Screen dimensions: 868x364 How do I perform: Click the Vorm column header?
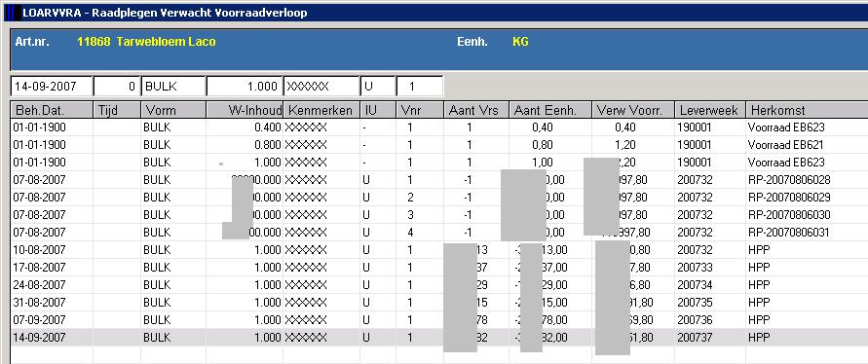(x=173, y=110)
